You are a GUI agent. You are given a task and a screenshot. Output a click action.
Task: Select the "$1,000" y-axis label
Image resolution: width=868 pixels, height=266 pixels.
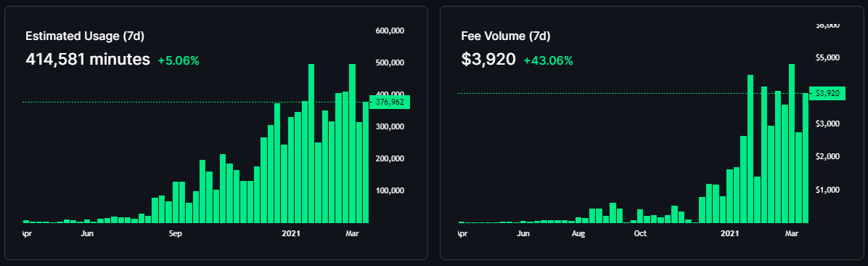[828, 190]
